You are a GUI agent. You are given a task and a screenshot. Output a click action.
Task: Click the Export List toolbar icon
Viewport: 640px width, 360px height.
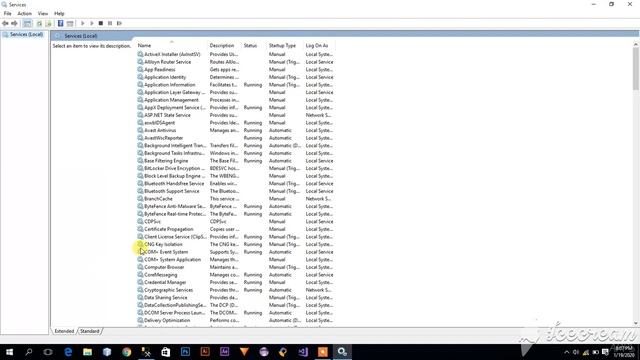pyautogui.click(x=48, y=23)
